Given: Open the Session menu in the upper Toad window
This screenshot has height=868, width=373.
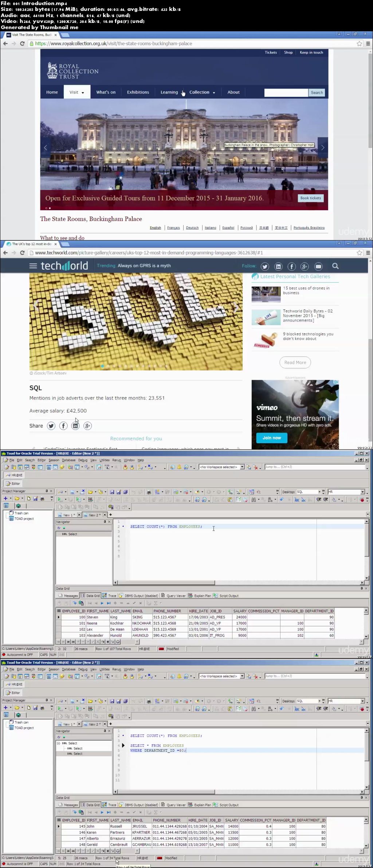Looking at the screenshot, I should coord(54,460).
